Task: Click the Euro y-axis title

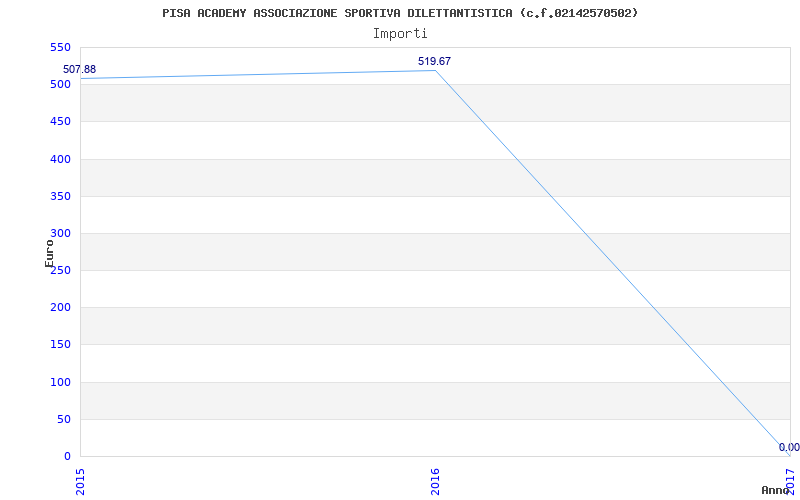Action: [x=49, y=254]
